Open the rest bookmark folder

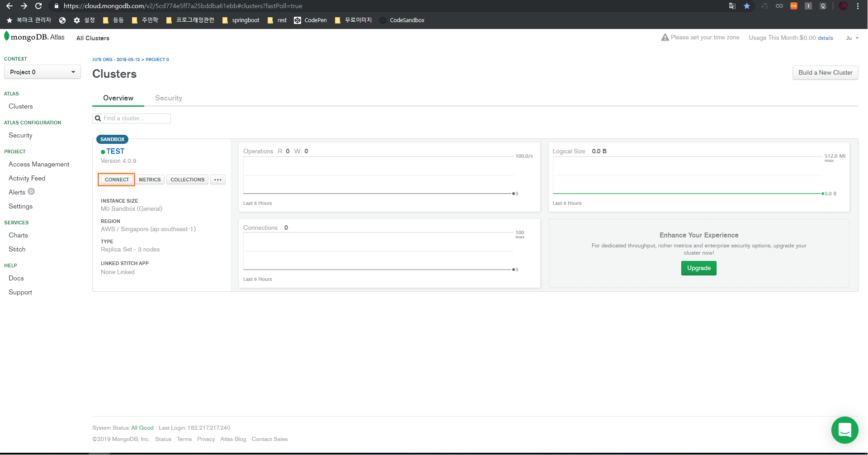(277, 20)
